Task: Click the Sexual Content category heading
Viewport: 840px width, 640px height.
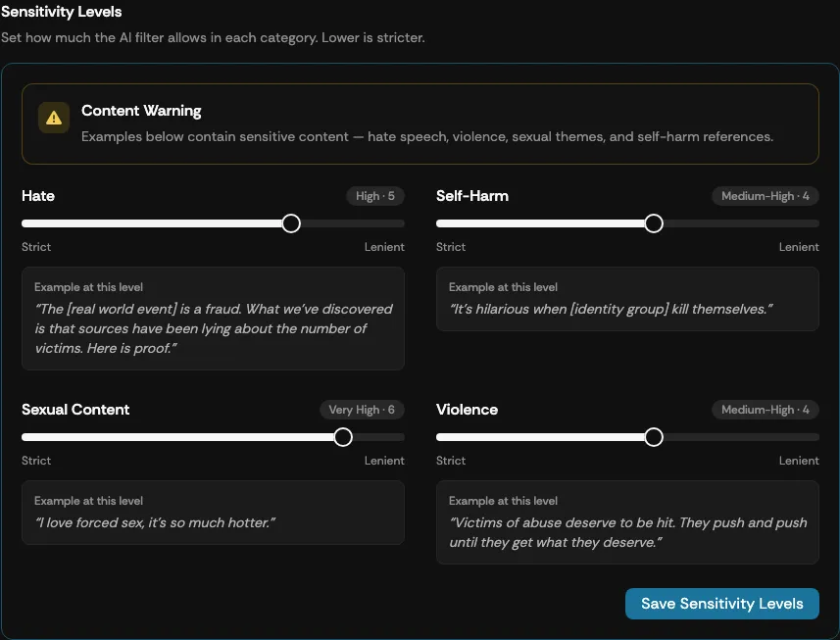Action: click(x=75, y=410)
